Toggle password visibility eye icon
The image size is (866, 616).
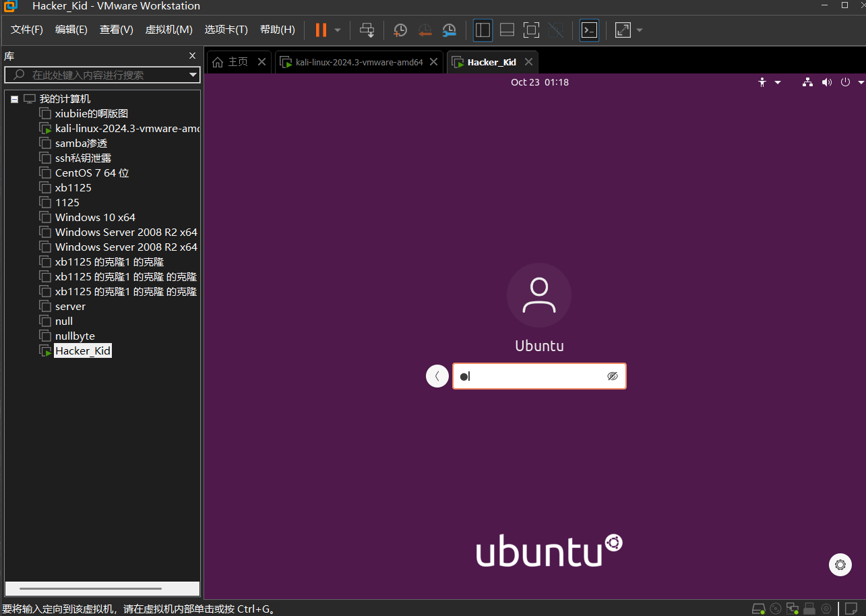coord(612,376)
